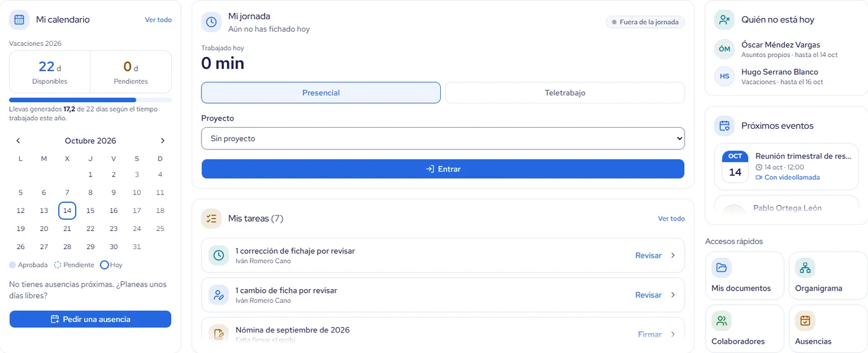Click Hugo Serrano Blanco name

[x=779, y=72]
